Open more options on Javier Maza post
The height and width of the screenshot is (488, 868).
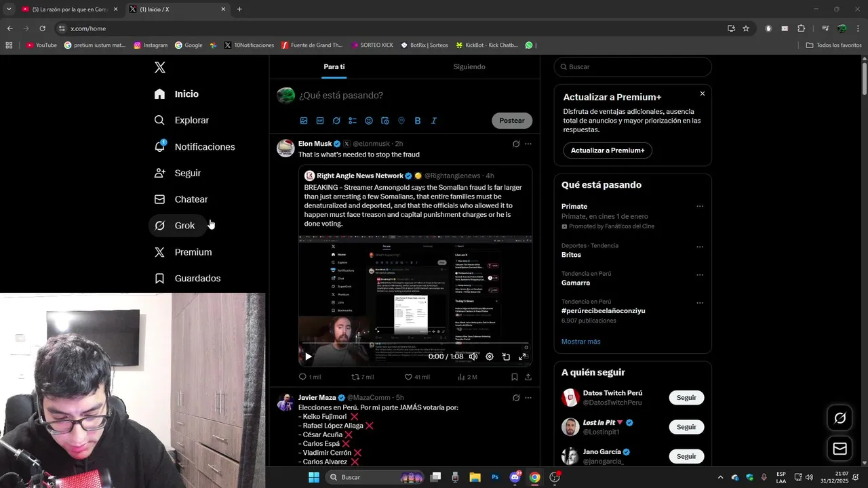coord(528,398)
